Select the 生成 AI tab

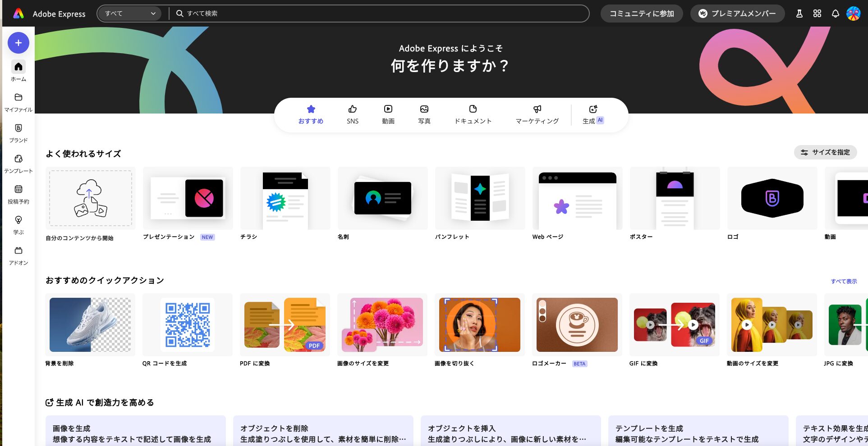coord(593,114)
